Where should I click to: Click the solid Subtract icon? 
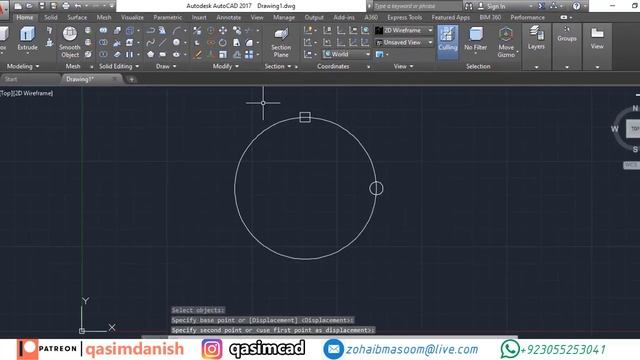point(103,42)
